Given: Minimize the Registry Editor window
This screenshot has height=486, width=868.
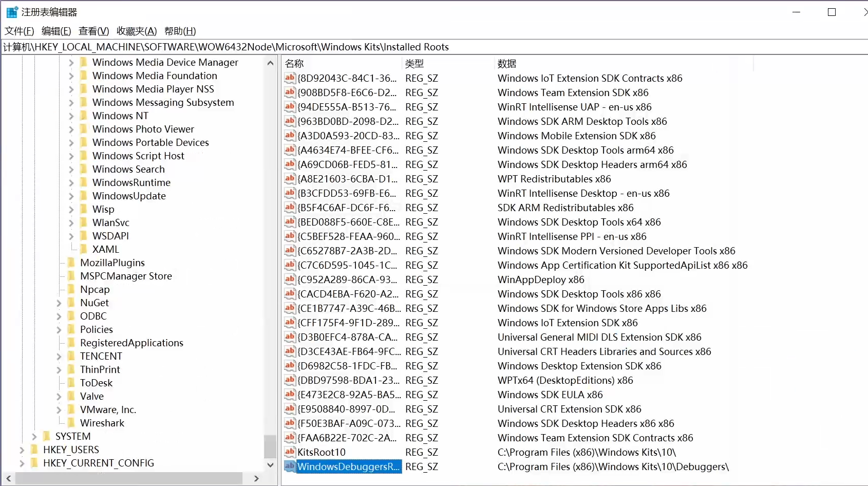Looking at the screenshot, I should pos(797,12).
